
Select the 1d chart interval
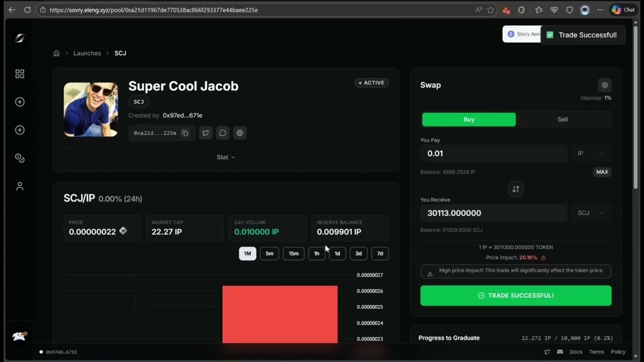coord(338,253)
